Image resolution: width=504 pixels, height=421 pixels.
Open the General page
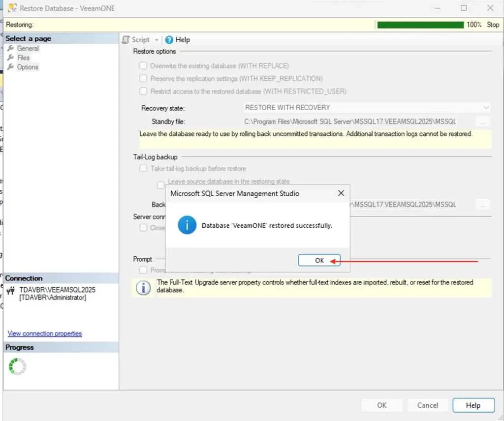[x=28, y=49]
